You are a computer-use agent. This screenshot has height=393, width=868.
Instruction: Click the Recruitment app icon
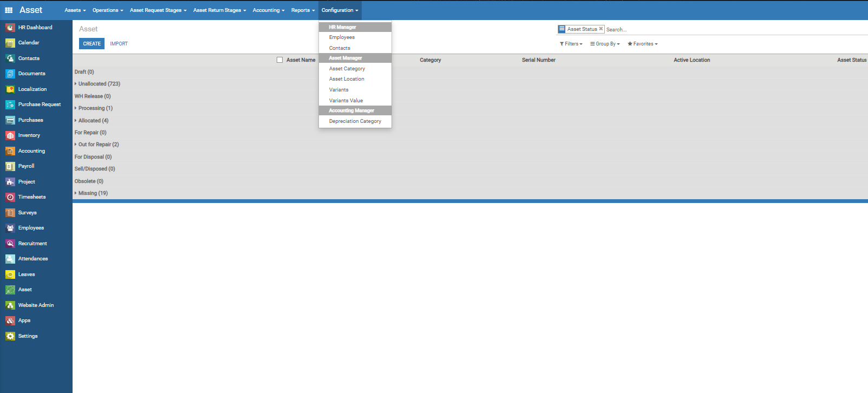(10, 244)
